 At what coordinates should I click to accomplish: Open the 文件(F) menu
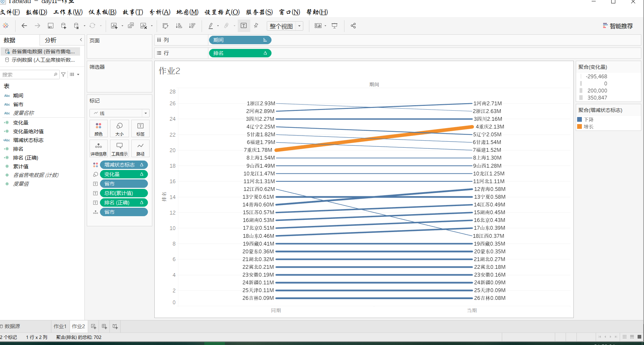(x=10, y=12)
